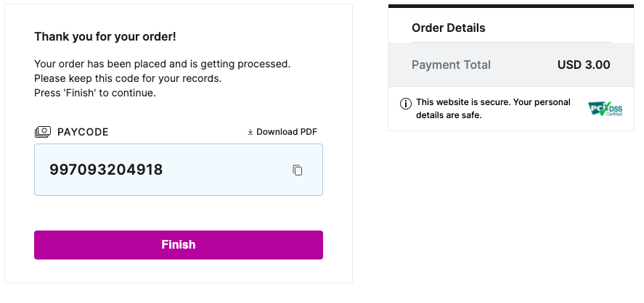Image resolution: width=644 pixels, height=303 pixels.
Task: Click the "Press 'Finish' to continue" line
Action: coord(95,93)
